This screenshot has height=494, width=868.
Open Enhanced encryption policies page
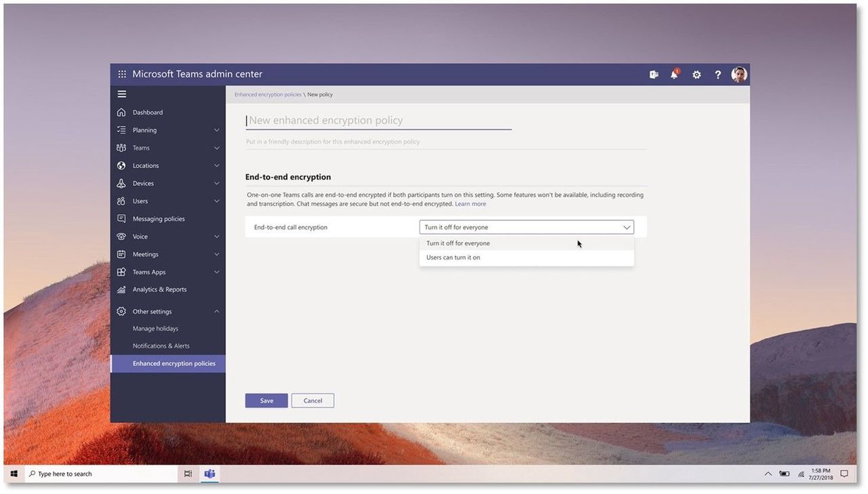coord(167,363)
